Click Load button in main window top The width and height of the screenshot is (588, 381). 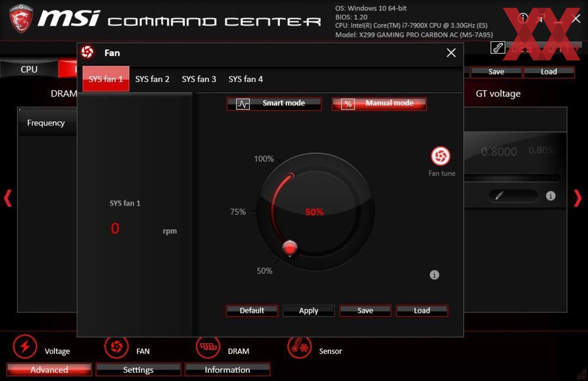point(549,72)
